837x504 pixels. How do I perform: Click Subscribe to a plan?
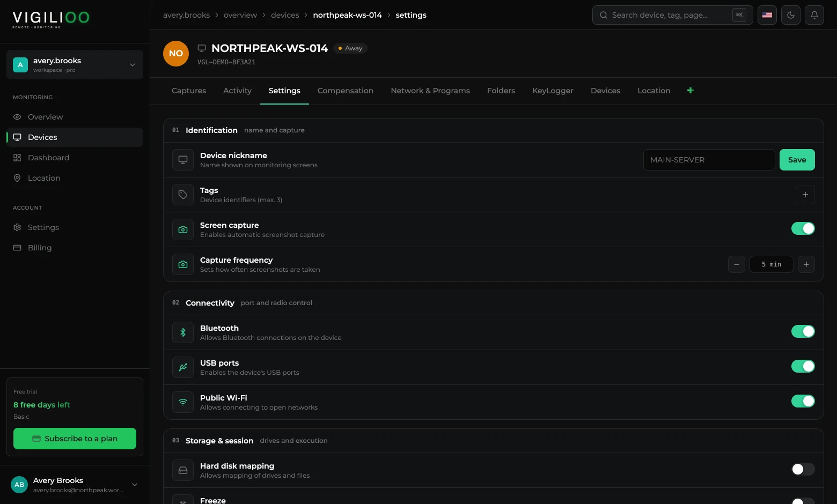click(x=75, y=439)
